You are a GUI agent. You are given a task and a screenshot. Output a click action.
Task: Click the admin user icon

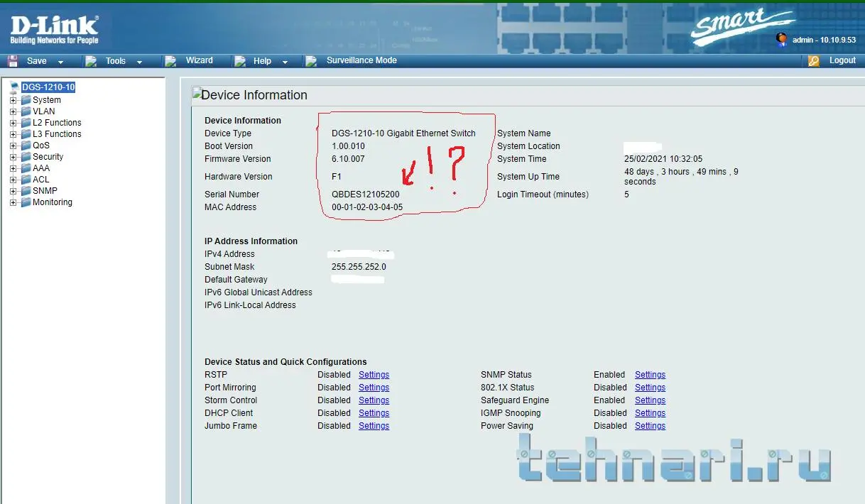tap(782, 39)
